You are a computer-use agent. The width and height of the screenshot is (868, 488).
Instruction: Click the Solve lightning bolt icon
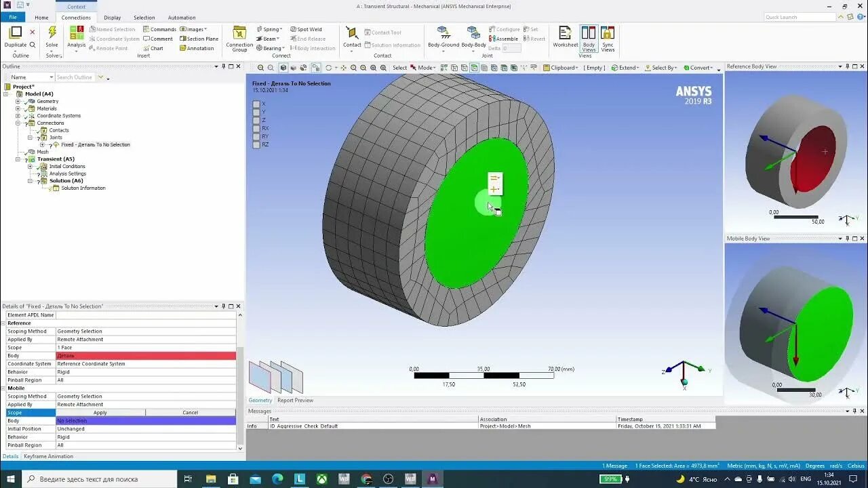(52, 33)
